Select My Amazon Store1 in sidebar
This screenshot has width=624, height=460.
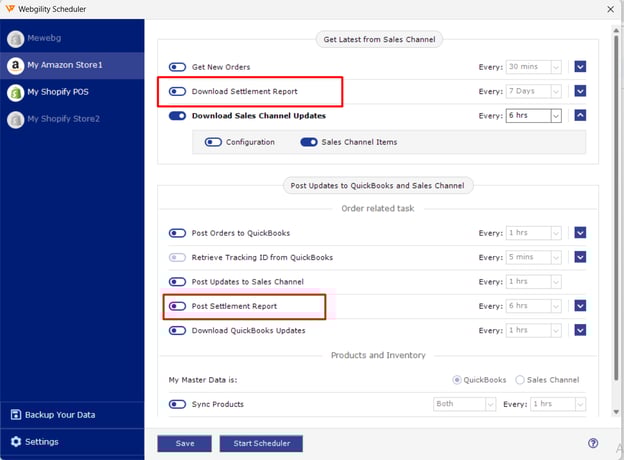click(x=72, y=65)
